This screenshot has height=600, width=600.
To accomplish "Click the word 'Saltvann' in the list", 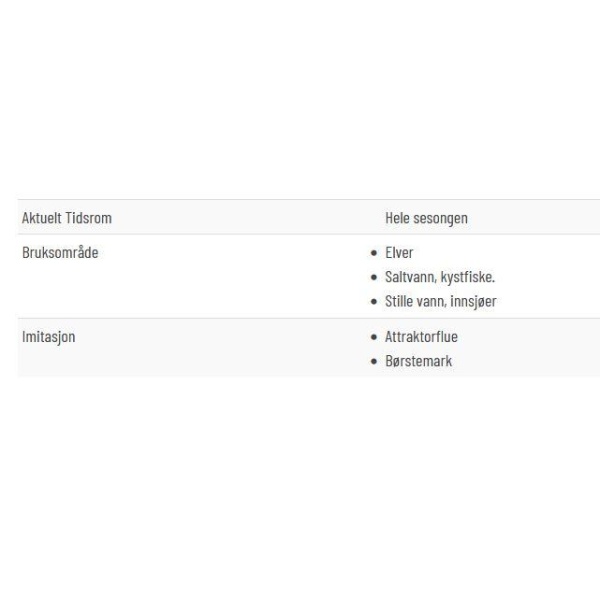I will (409, 277).
